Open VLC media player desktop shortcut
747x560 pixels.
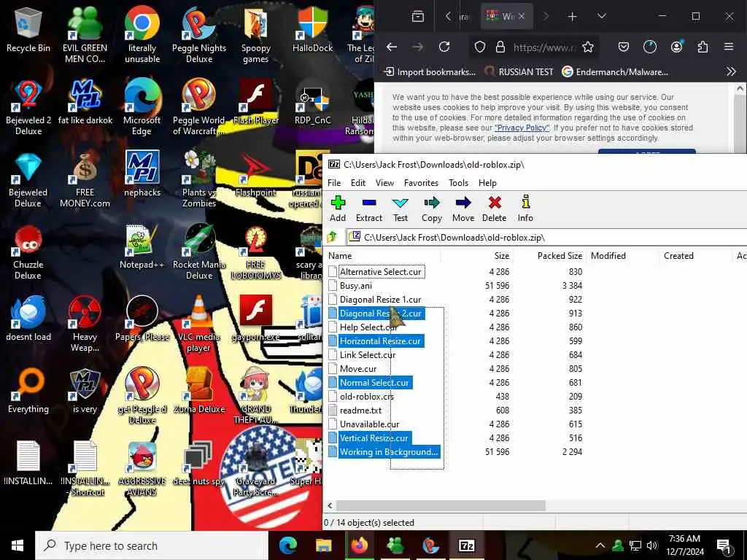(198, 324)
